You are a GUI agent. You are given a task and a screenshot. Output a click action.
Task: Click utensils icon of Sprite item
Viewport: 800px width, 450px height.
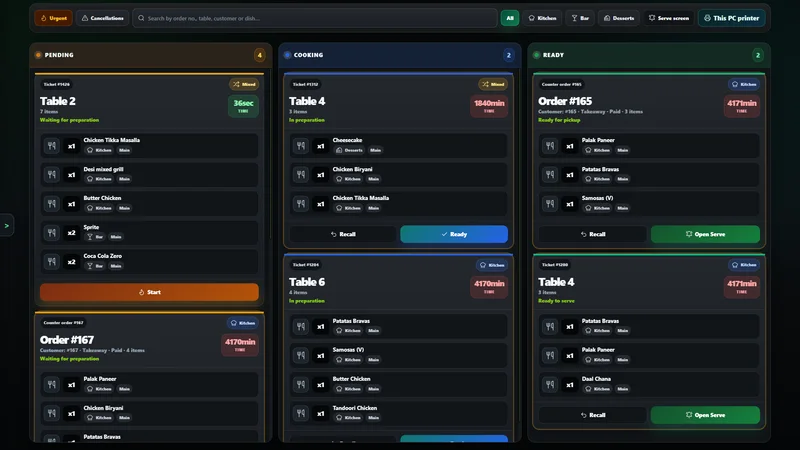(52, 233)
